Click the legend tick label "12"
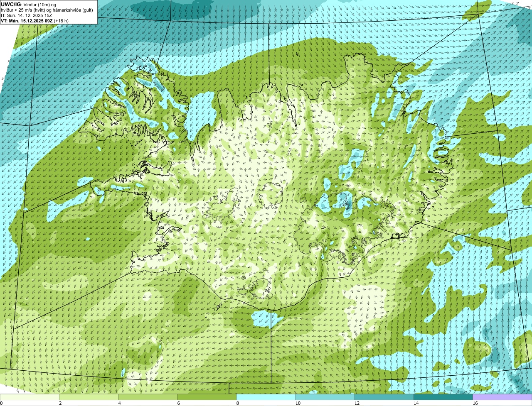The height and width of the screenshot is (406, 532). 357,403
